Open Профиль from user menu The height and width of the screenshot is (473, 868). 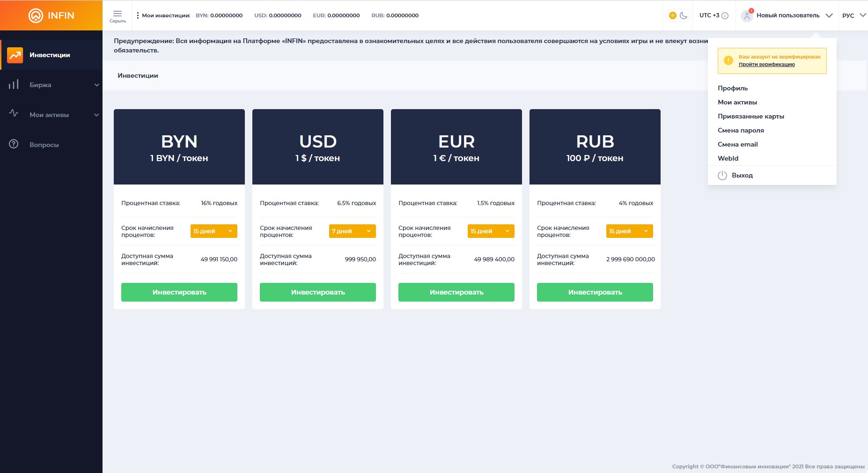733,88
